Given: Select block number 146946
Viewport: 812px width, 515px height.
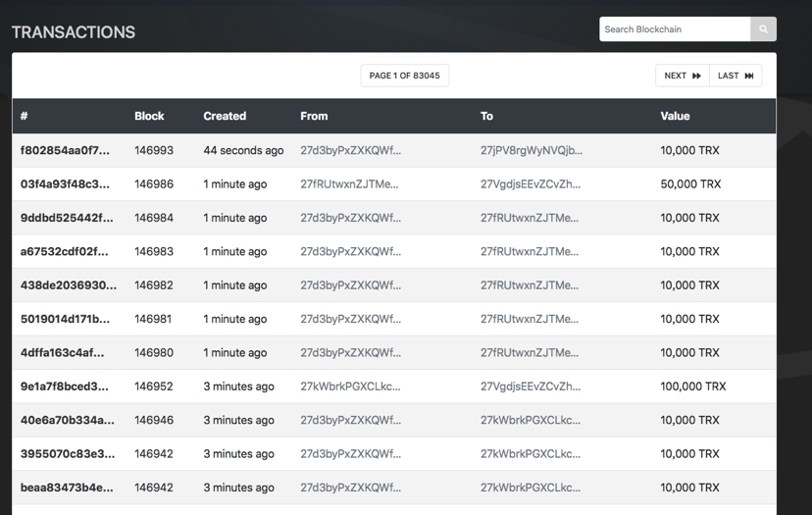Looking at the screenshot, I should click(154, 420).
